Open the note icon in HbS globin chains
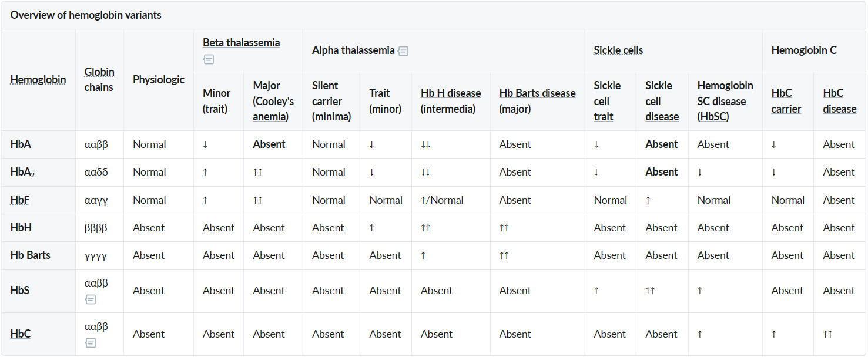This screenshot has height=357, width=868. [x=91, y=299]
